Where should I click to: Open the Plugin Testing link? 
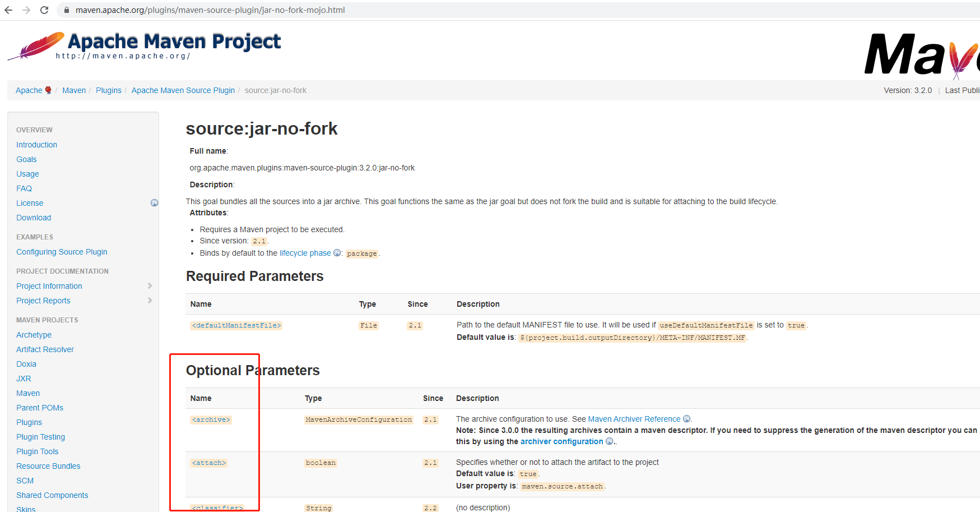(x=40, y=437)
